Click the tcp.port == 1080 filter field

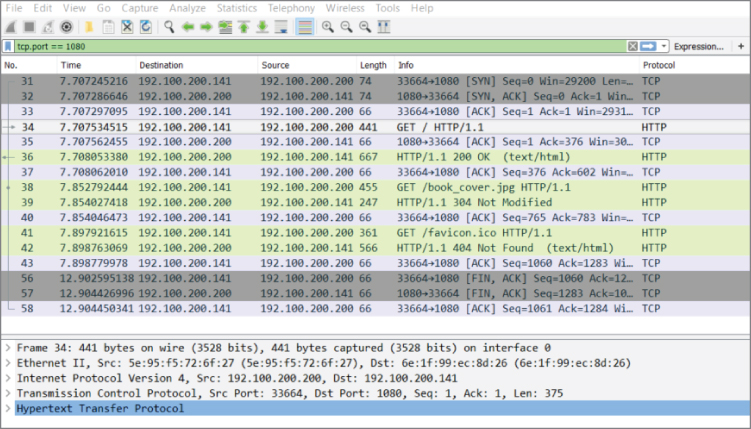320,46
